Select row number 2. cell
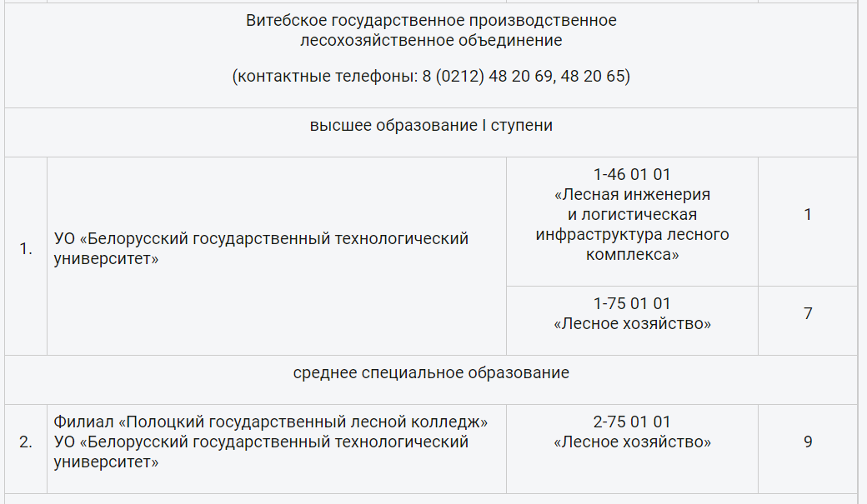Screen dimensions: 867x504 26,449
